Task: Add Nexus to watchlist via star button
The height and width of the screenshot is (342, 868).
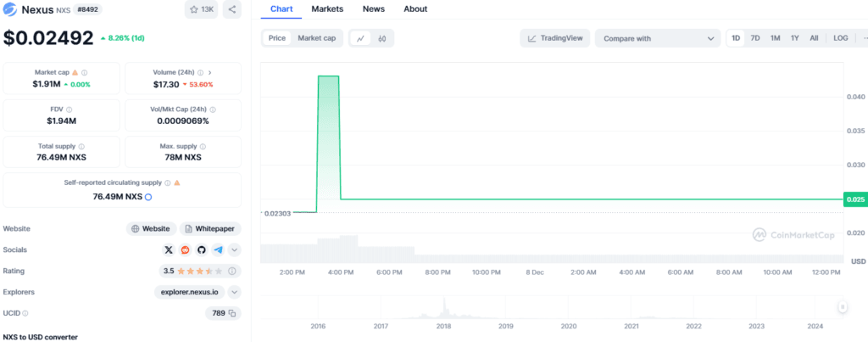Action: pyautogui.click(x=202, y=9)
